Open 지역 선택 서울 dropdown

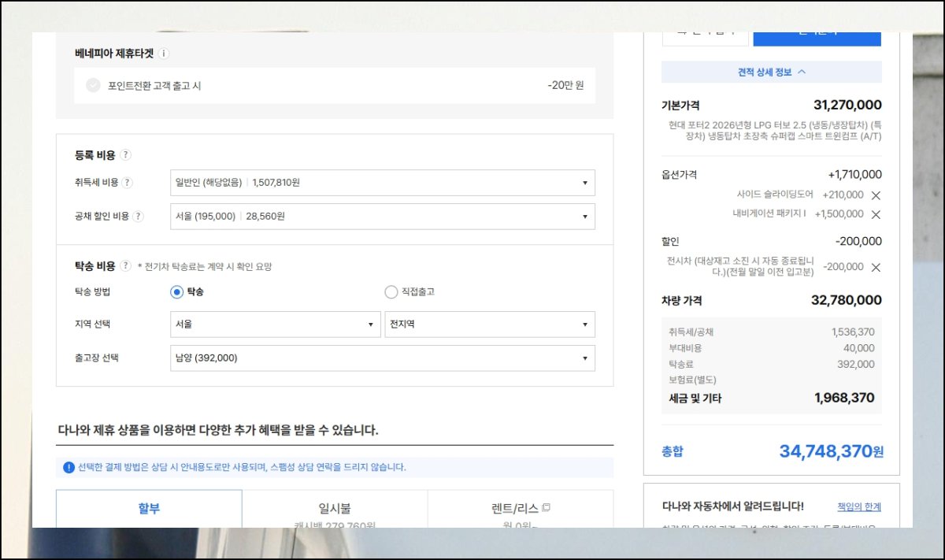(x=276, y=325)
